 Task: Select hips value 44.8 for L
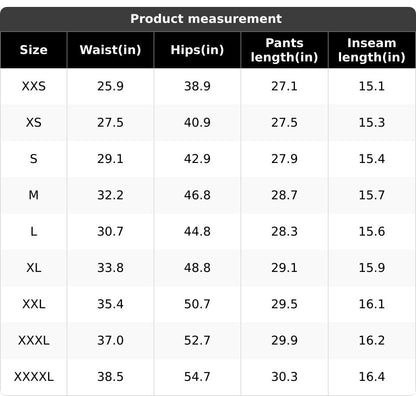coord(197,231)
